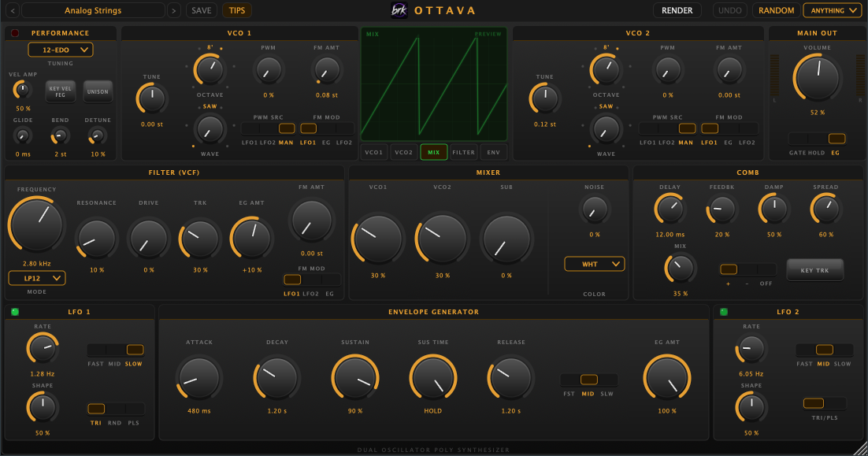Click the VCO 2 PWM SRC switch
The width and height of the screenshot is (868, 456).
point(668,128)
